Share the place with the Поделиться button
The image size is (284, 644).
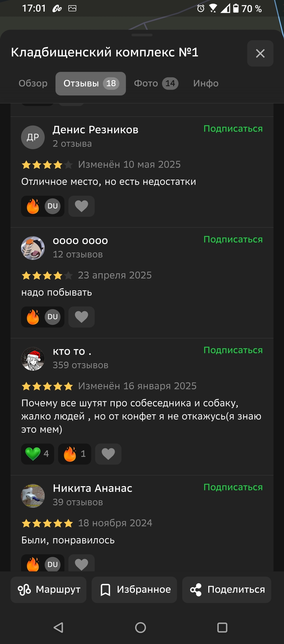tap(227, 590)
